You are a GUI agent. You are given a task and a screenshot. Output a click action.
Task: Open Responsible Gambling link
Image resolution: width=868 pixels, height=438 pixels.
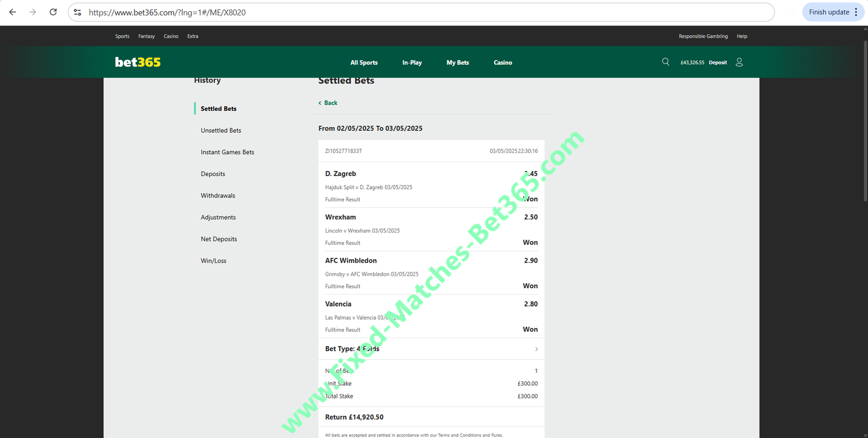[703, 36]
